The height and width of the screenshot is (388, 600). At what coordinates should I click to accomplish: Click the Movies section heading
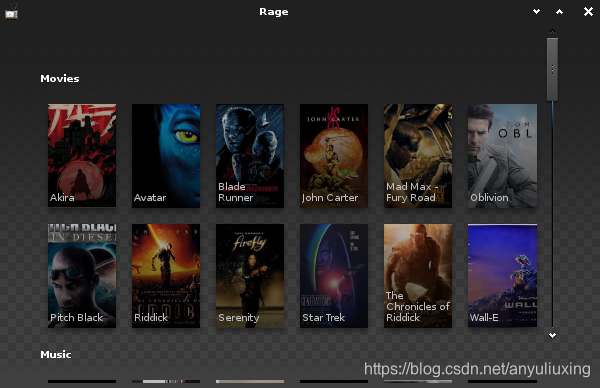(x=60, y=78)
